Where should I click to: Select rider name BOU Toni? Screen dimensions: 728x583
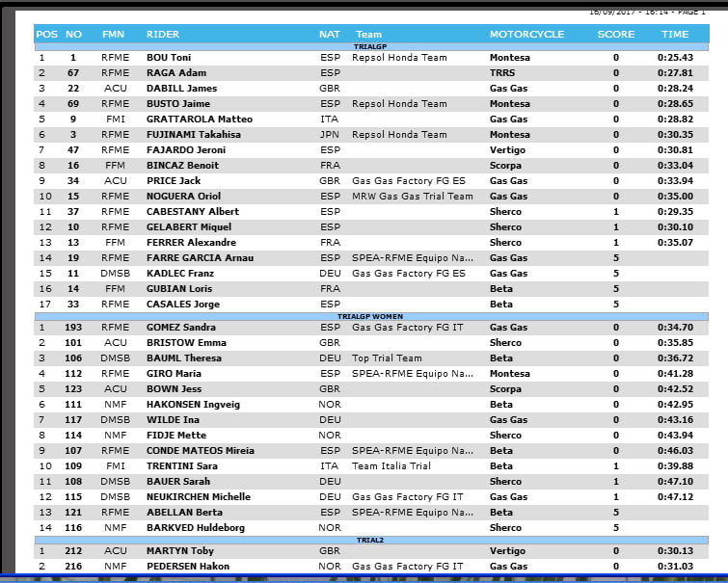point(169,58)
